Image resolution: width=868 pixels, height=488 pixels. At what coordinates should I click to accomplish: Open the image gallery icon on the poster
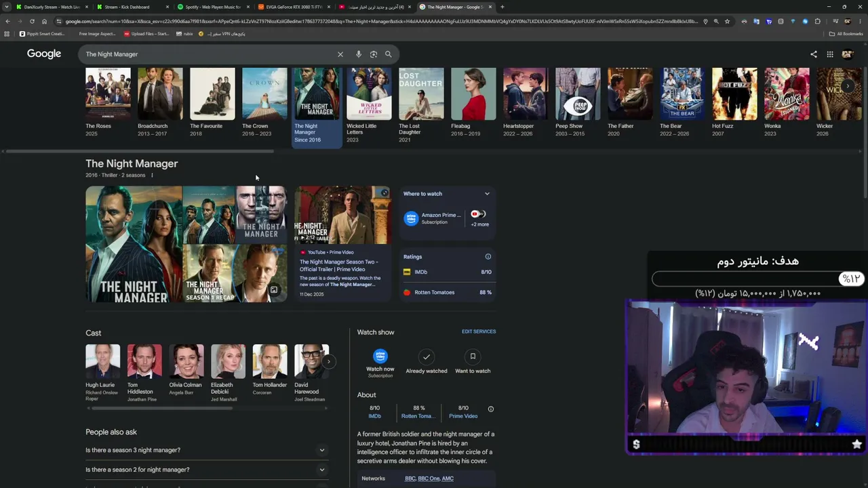[274, 290]
